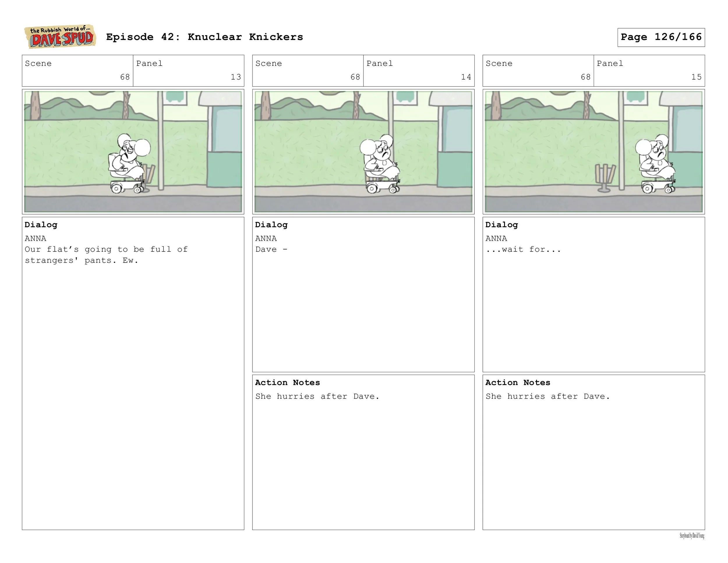728x563 pixels.
Task: Select the Panel 14 storyboard thumbnail
Action: pyautogui.click(x=363, y=152)
